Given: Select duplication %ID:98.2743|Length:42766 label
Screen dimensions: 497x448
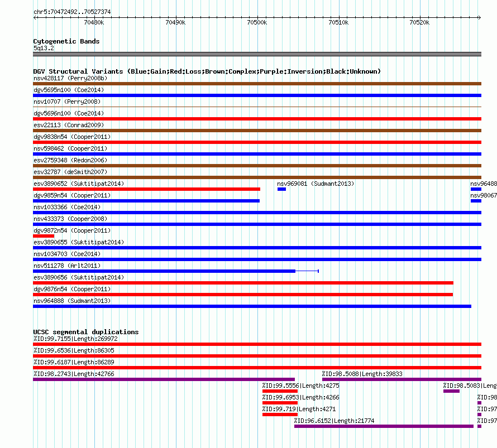Looking at the screenshot, I should click(x=74, y=374).
